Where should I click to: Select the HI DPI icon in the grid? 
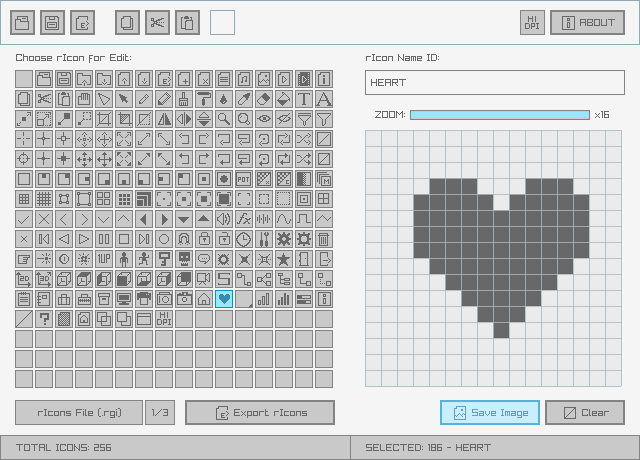point(164,319)
